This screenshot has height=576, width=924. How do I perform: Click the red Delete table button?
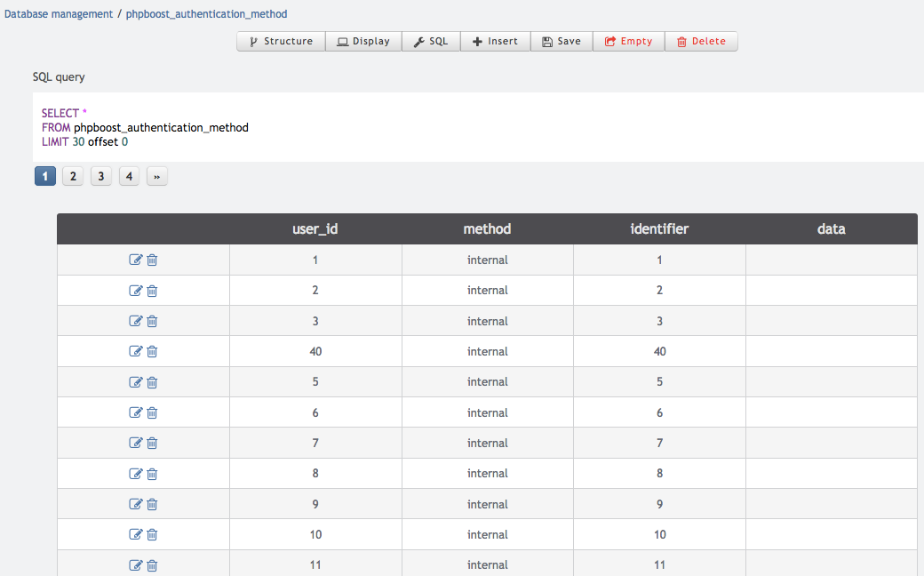pos(701,42)
